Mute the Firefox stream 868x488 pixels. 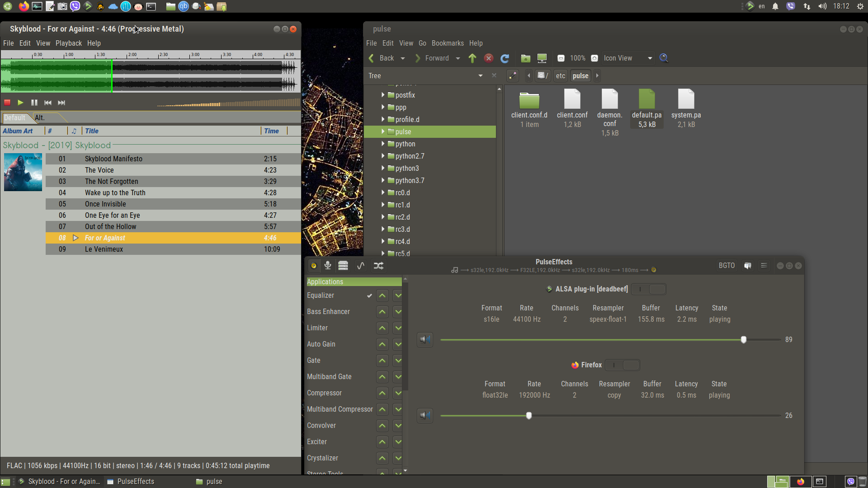coord(425,415)
